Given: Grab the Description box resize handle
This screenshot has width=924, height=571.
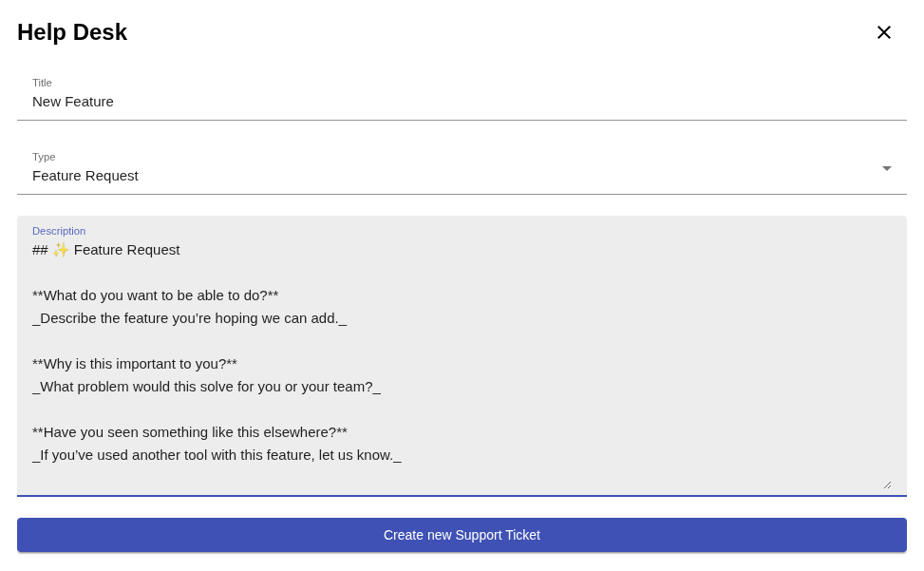Looking at the screenshot, I should click(x=887, y=485).
